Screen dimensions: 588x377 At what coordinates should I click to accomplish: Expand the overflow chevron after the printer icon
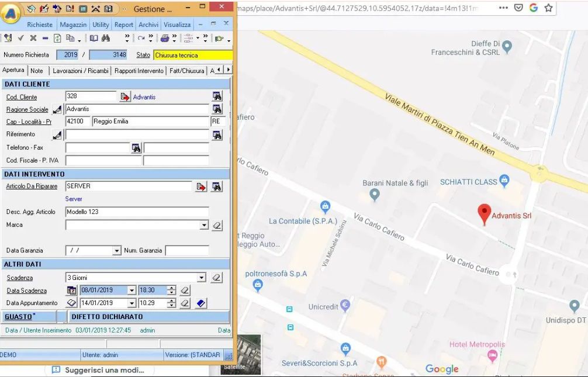[174, 38]
